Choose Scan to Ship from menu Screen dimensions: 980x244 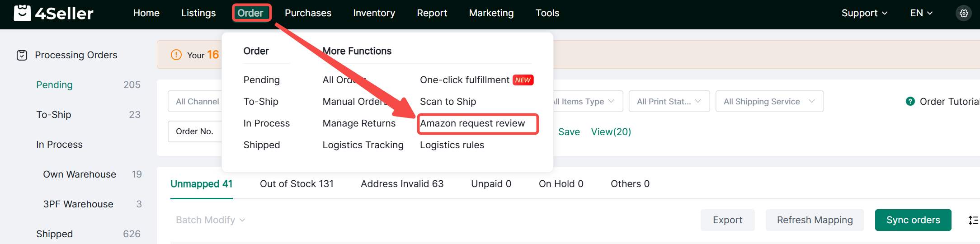pyautogui.click(x=448, y=102)
